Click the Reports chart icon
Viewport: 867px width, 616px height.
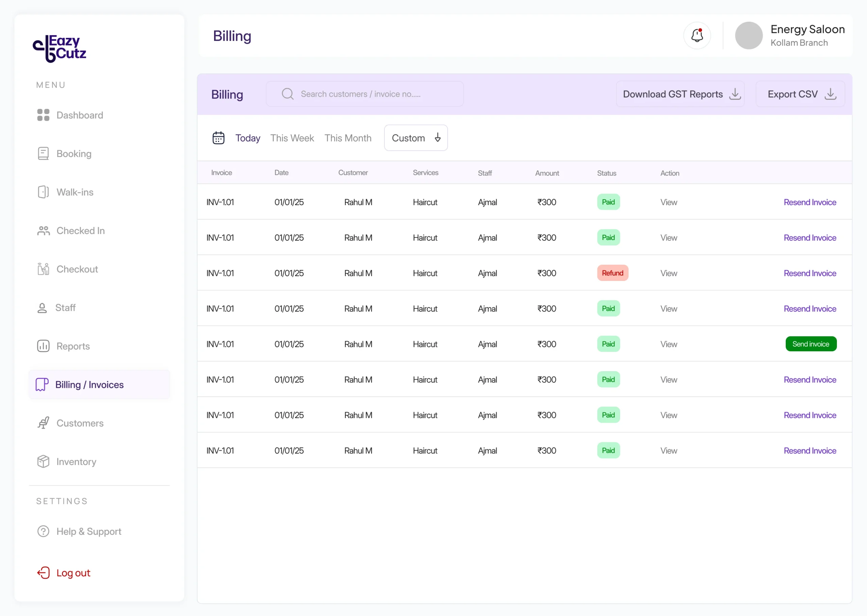point(43,346)
